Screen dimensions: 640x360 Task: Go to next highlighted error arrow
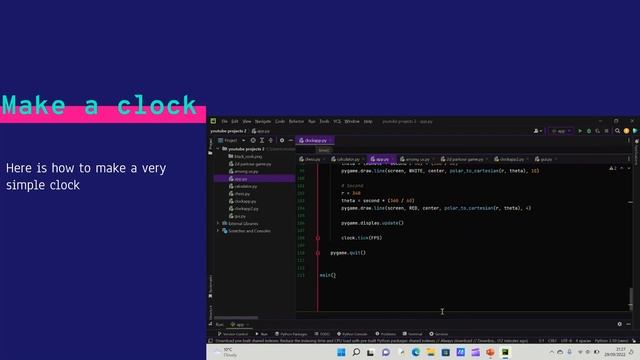629,168
